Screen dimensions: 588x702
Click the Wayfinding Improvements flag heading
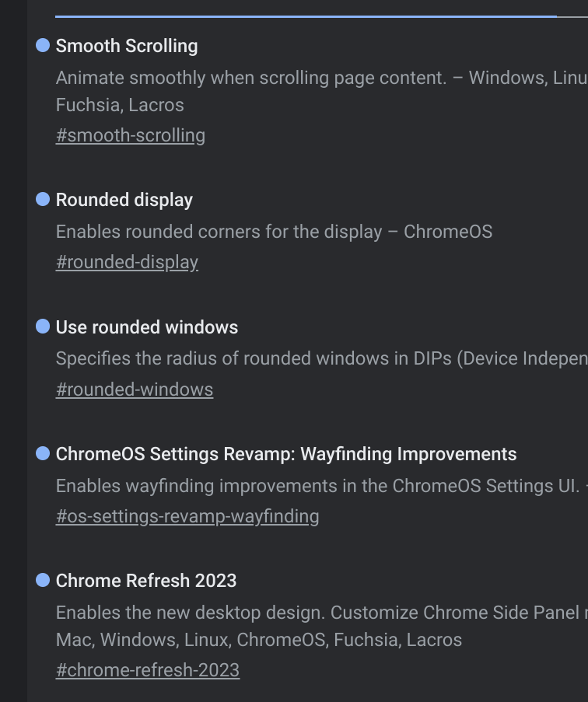[285, 454]
